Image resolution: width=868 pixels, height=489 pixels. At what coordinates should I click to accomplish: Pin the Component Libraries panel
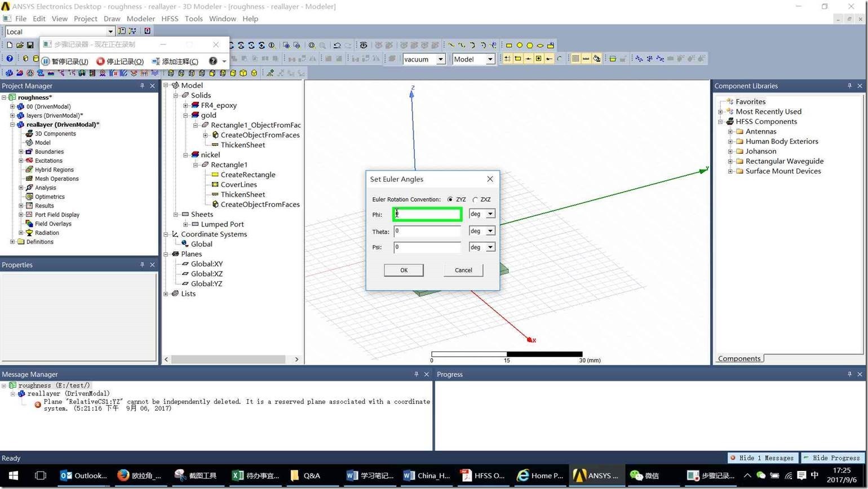(849, 86)
